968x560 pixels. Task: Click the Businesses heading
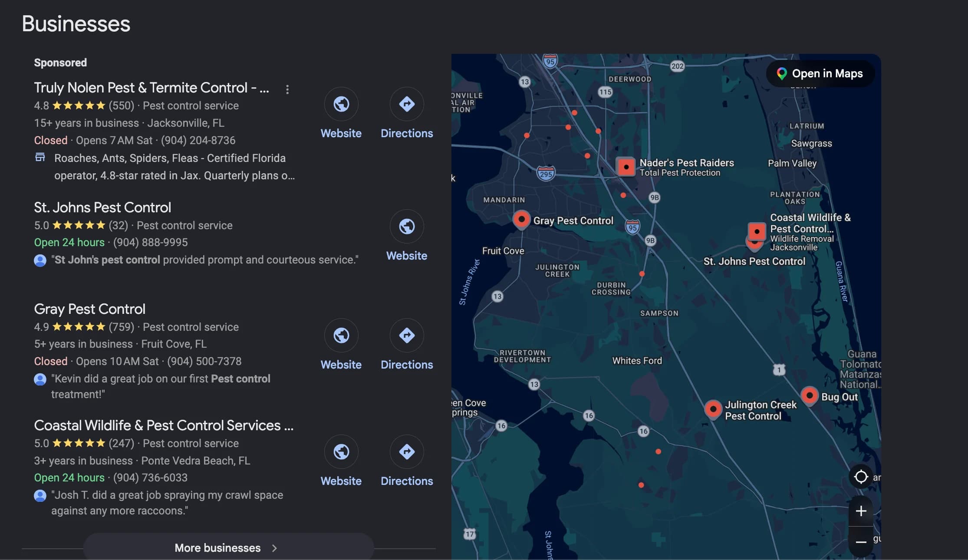(76, 23)
